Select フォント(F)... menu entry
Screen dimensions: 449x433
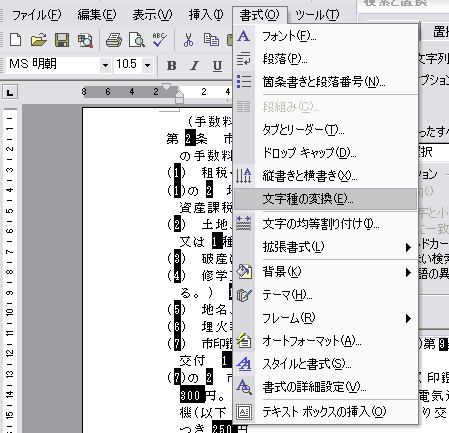pos(326,36)
